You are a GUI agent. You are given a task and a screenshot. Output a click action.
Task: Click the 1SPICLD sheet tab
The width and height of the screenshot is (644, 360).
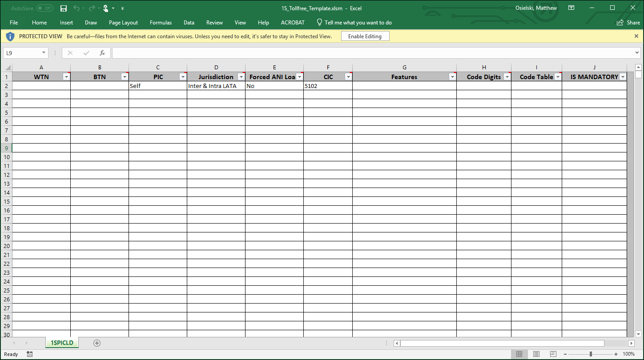(62, 343)
